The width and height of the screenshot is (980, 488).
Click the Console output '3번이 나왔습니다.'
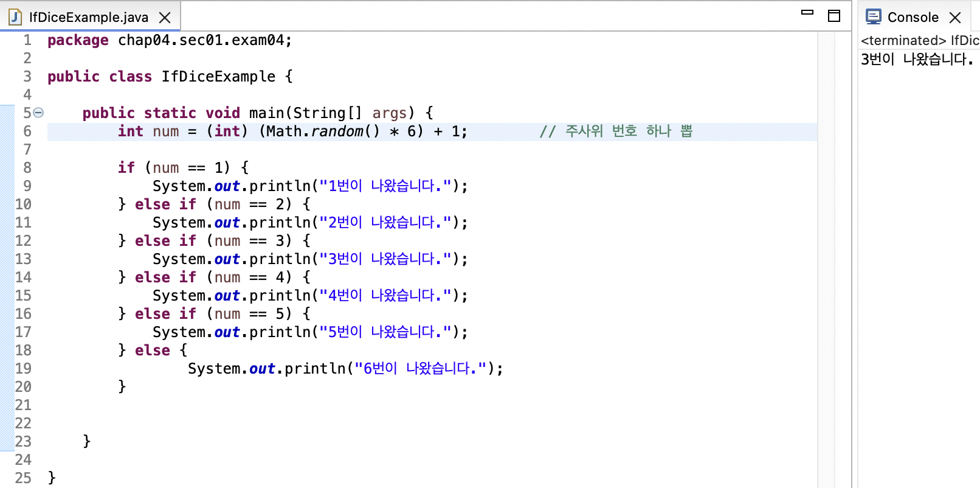click(917, 59)
